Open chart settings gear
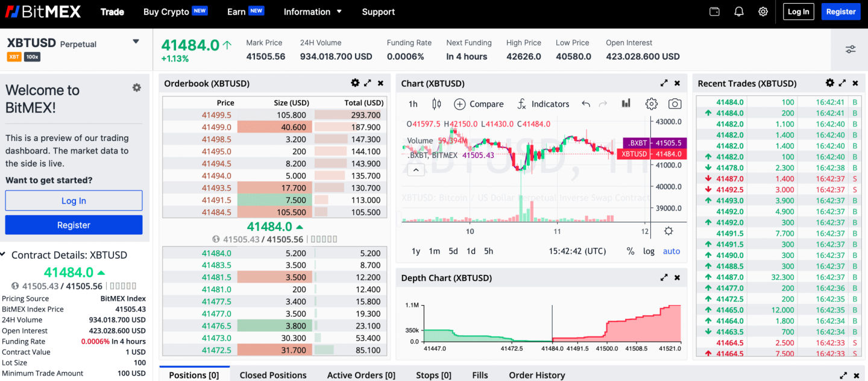Viewport: 868px width, 381px height. 651,104
